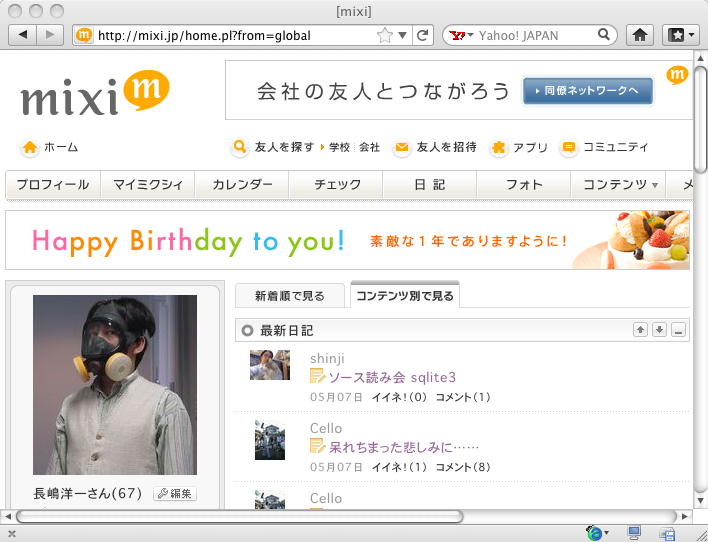This screenshot has width=708, height=542.
Task: Click 長嶋洋一さん(67) profile name
Action: [x=88, y=494]
